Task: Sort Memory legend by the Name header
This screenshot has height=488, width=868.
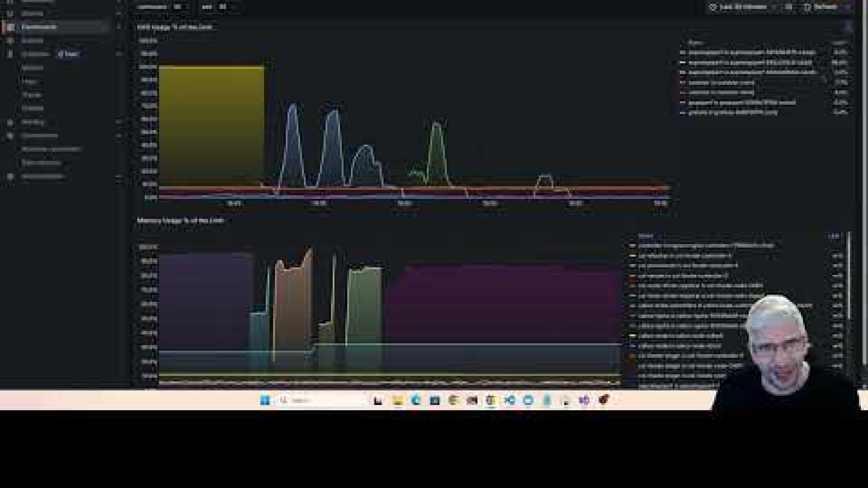Action: point(645,236)
